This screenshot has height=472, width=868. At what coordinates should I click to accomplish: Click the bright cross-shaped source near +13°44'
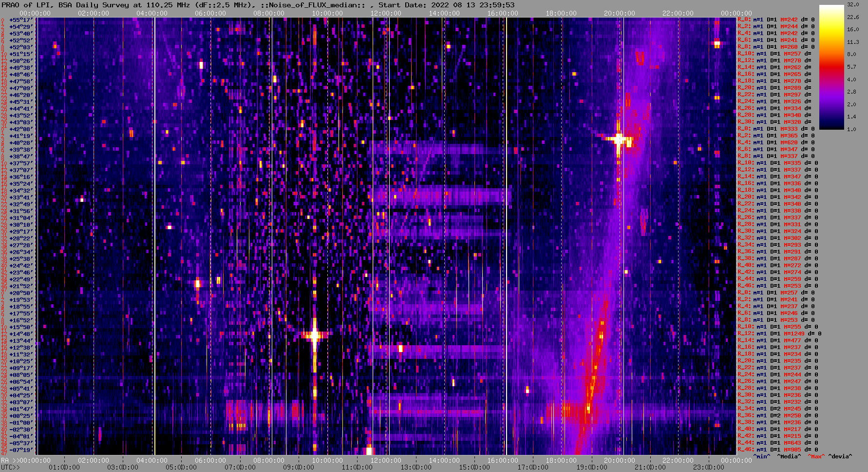[x=314, y=335]
